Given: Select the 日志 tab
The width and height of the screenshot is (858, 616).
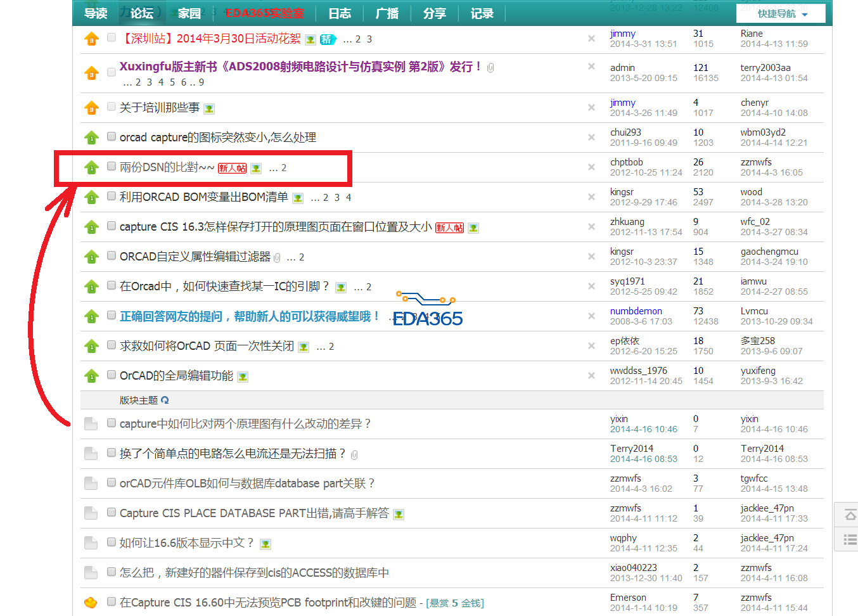Looking at the screenshot, I should coord(340,13).
